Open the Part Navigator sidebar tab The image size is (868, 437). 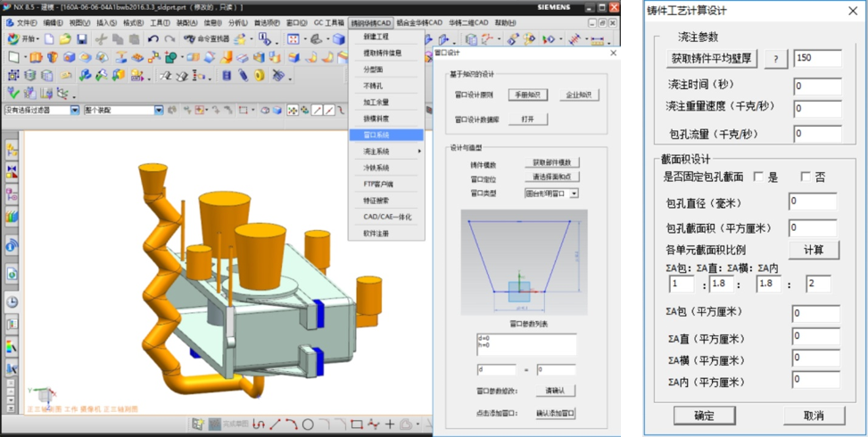(12, 194)
